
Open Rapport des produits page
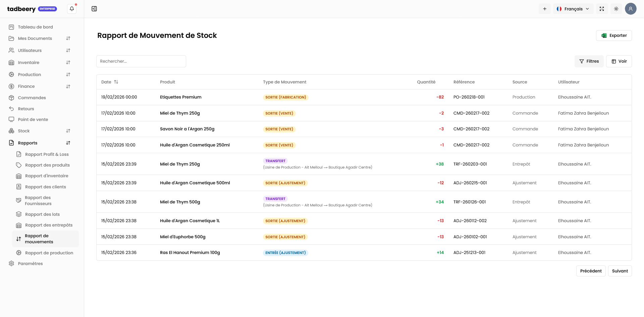pyautogui.click(x=48, y=165)
